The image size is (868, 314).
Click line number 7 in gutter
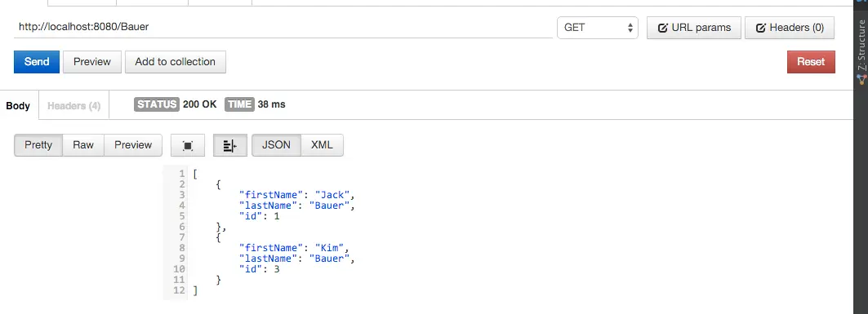click(182, 237)
